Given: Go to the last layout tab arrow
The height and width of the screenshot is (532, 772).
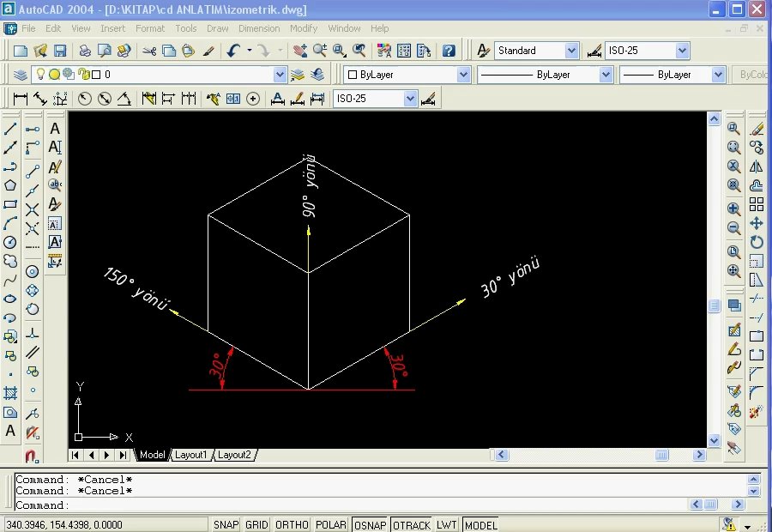Looking at the screenshot, I should (123, 455).
